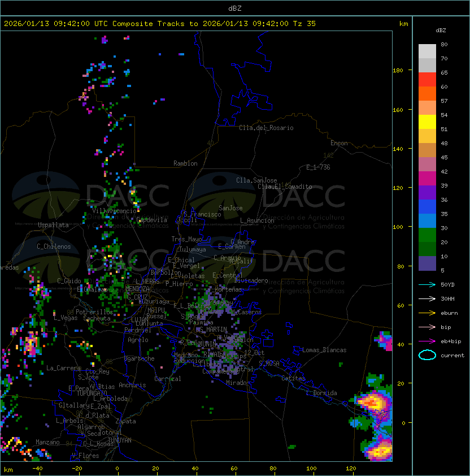Image resolution: width=470 pixels, height=476 pixels.
Task: Click the S_Francisco map label
Action: (202, 214)
